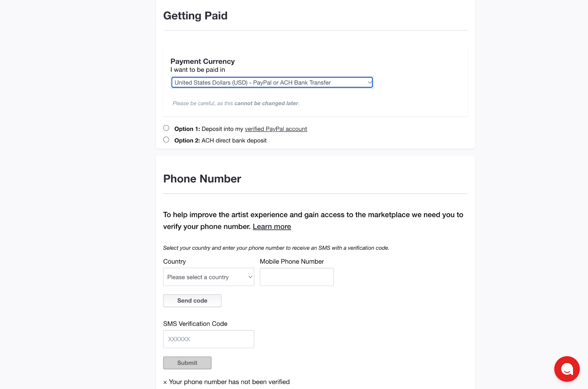This screenshot has width=588, height=389.
Task: Select Option 1: deposit into verified PayPal account
Action: [x=166, y=128]
